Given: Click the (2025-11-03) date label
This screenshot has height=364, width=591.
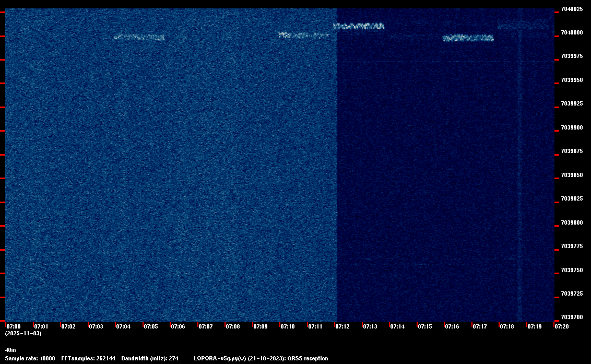Looking at the screenshot, I should (23, 333).
